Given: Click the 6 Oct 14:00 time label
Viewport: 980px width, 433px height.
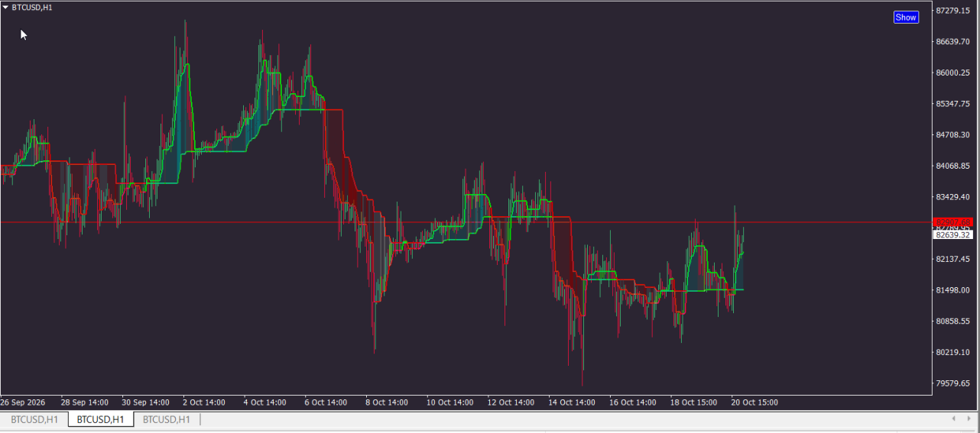Looking at the screenshot, I should 326,402.
